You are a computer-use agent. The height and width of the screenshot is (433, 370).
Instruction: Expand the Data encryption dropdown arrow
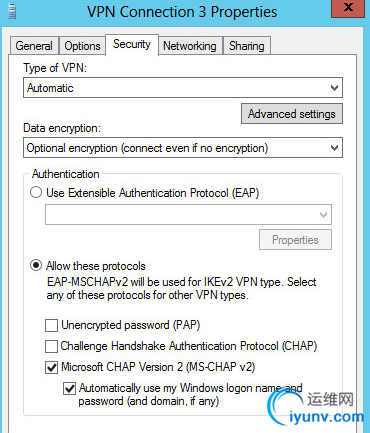(334, 148)
